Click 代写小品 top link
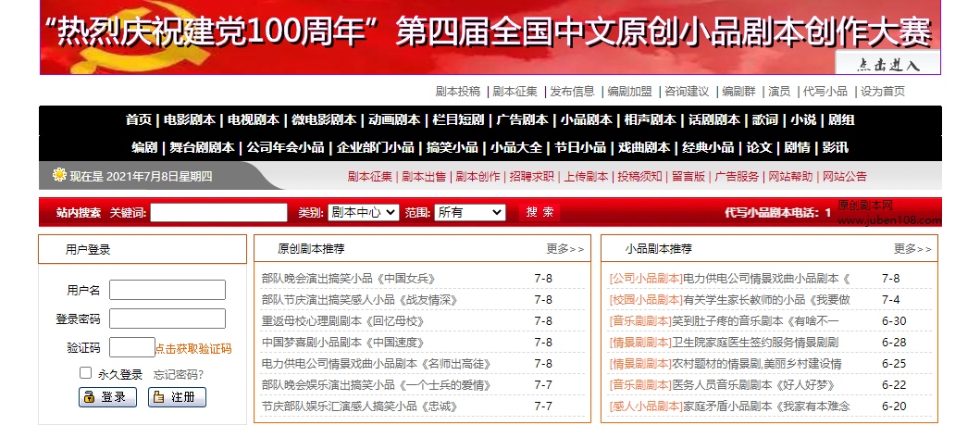 825,92
